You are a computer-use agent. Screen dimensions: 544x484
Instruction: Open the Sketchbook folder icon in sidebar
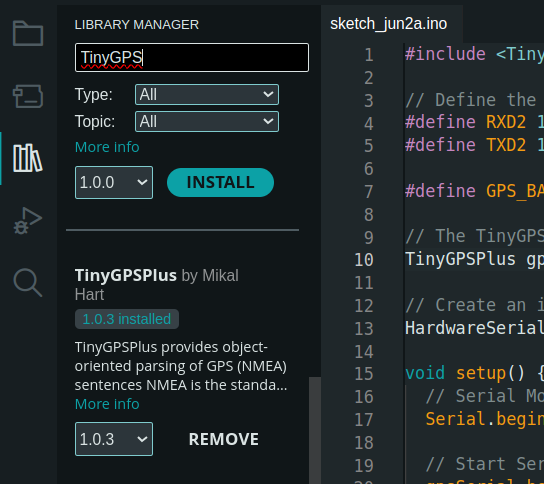[x=28, y=33]
